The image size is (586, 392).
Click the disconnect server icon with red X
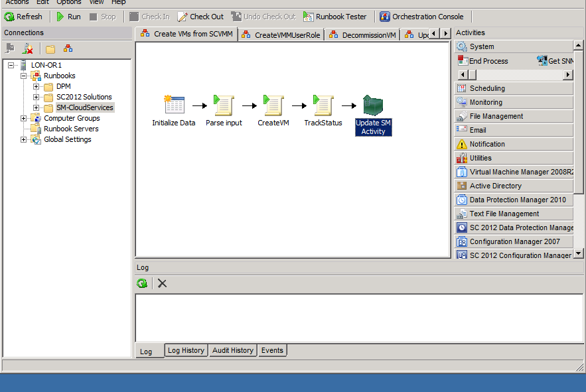28,48
